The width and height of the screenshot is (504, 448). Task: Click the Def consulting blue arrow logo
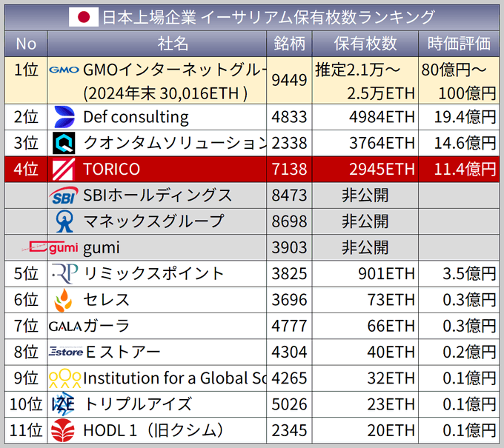pyautogui.click(x=64, y=117)
